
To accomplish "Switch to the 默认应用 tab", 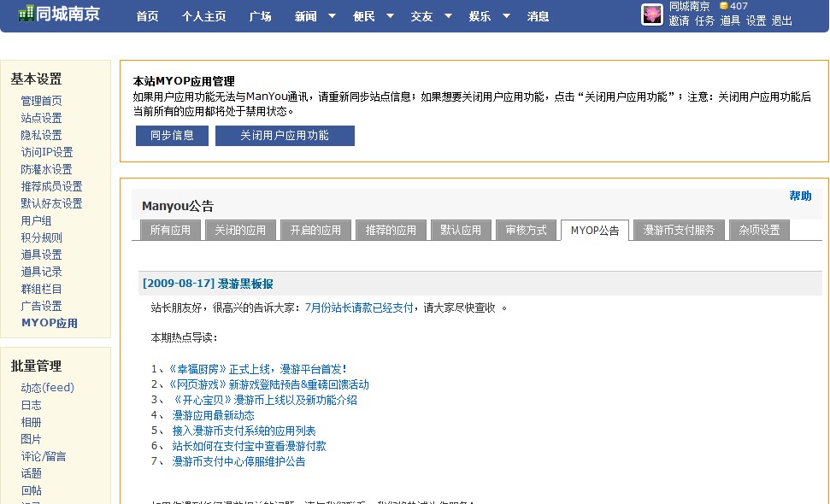I will click(x=461, y=230).
